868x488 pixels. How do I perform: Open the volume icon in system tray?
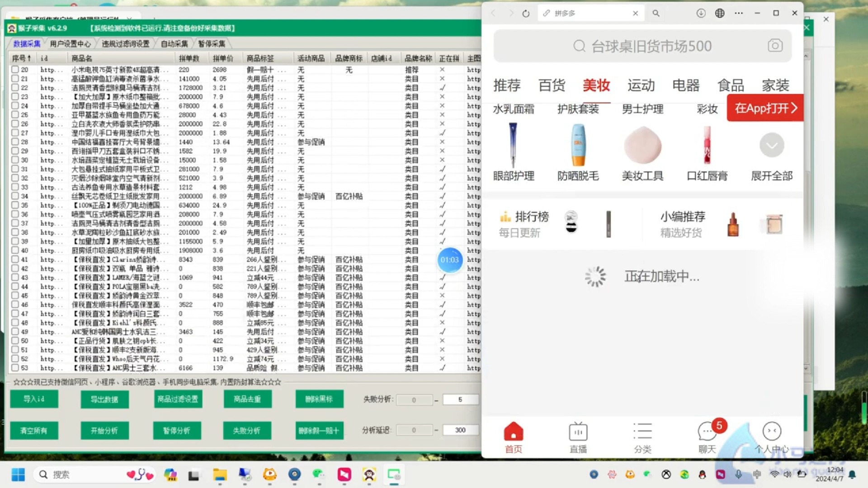click(x=788, y=474)
